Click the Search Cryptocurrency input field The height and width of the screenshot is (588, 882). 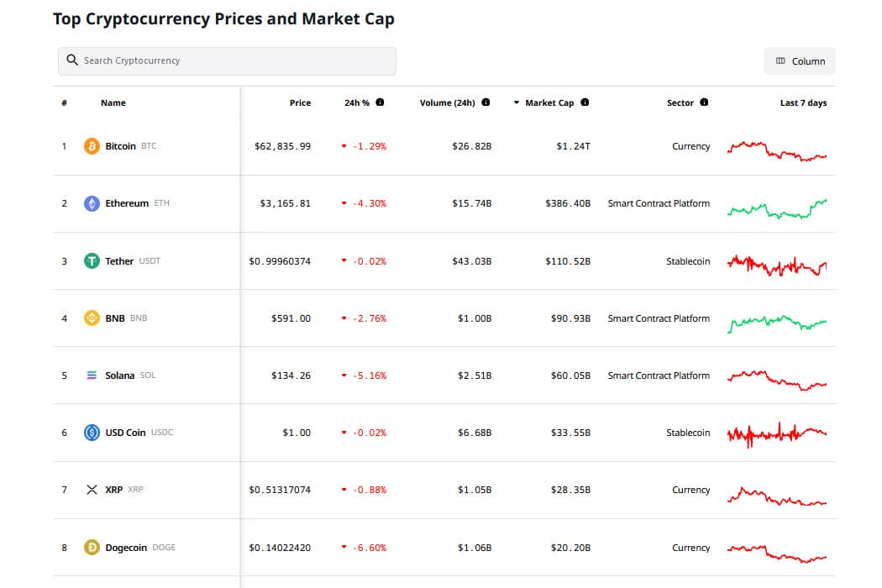pos(227,60)
